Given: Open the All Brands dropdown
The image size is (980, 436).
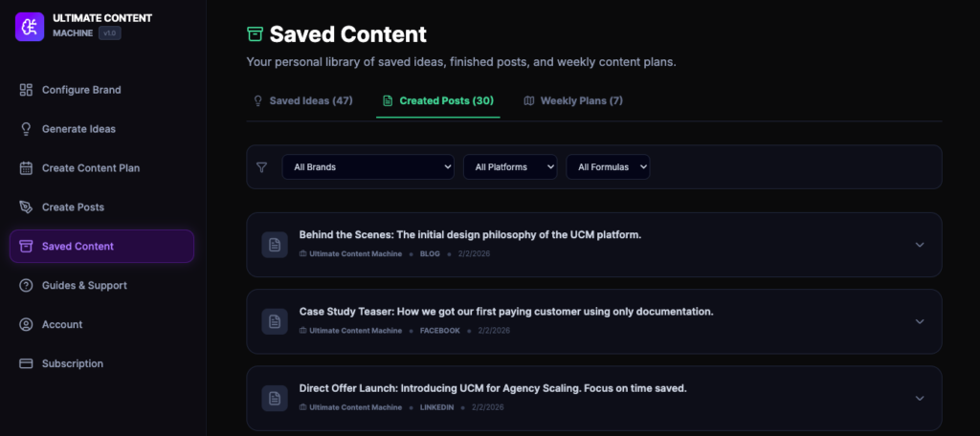Looking at the screenshot, I should point(367,167).
